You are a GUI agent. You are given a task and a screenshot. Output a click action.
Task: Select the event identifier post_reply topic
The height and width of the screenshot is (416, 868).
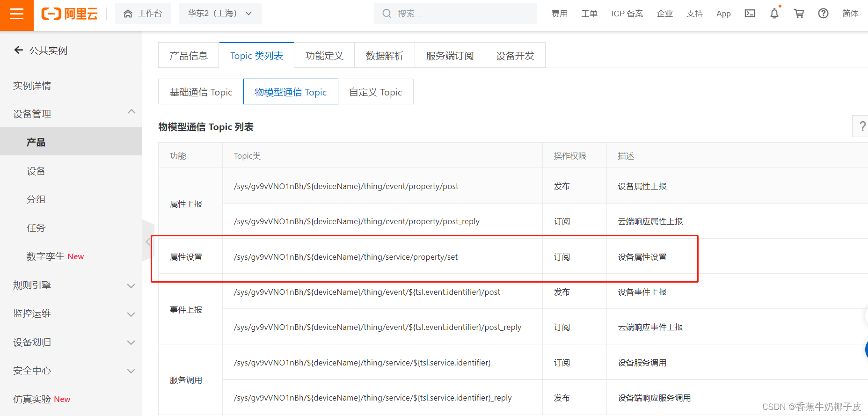pos(378,327)
